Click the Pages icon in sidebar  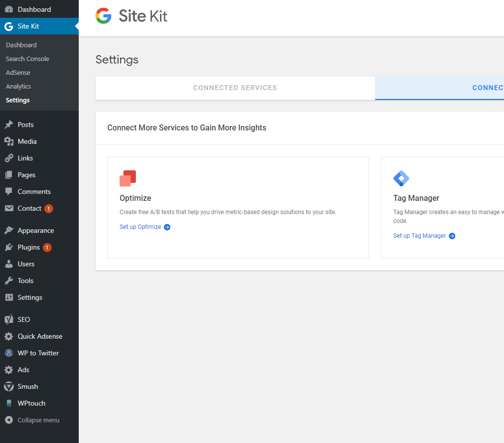click(9, 175)
